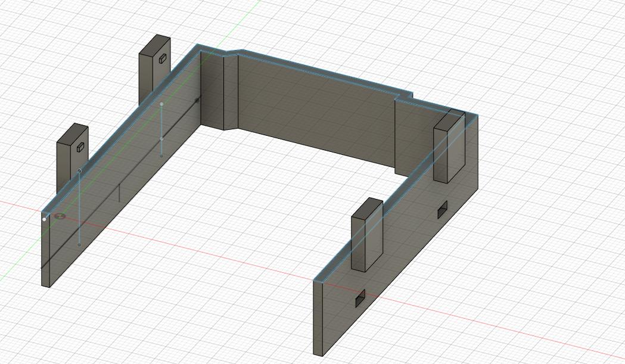This screenshot has width=625, height=364.
Task: Select the angled segment of the back wall
Action: click(x=231, y=92)
